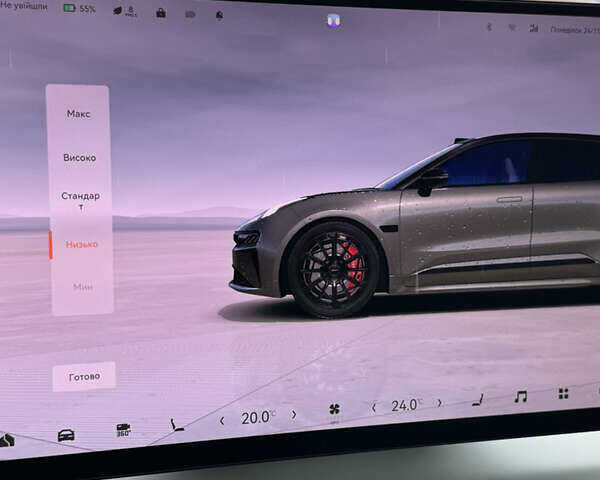Lower passenger temperature from 24.0
600x480 pixels.
pos(373,408)
